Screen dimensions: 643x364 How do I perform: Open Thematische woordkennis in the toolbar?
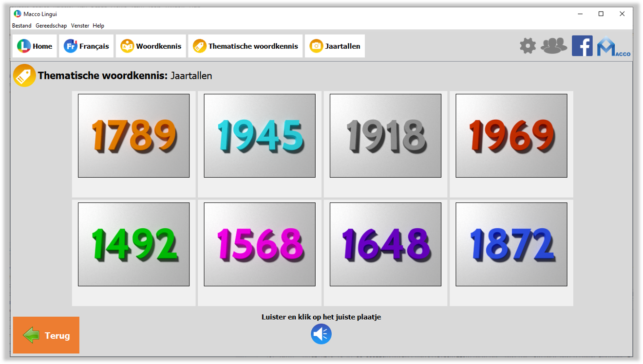(246, 46)
